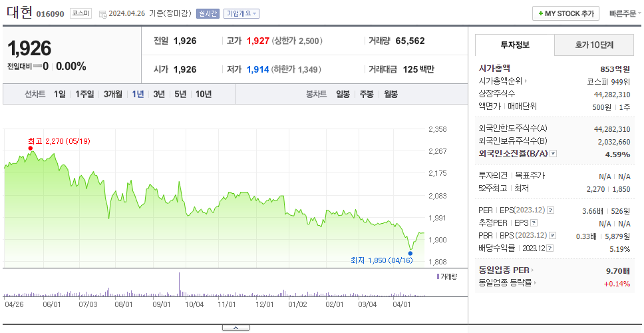Select the 1일 line chart period
Viewport: 644px width, 333px height.
[60, 94]
